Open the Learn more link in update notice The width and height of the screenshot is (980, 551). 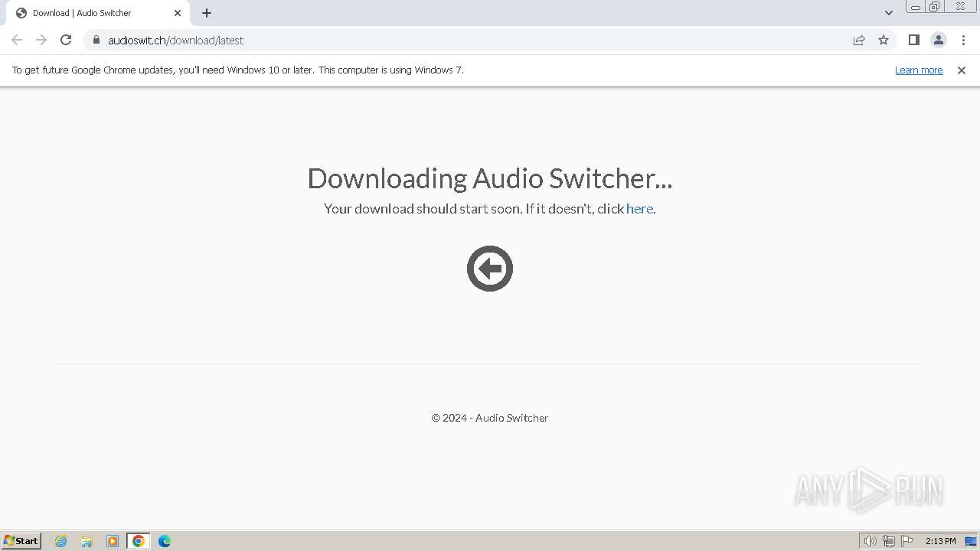coord(919,70)
